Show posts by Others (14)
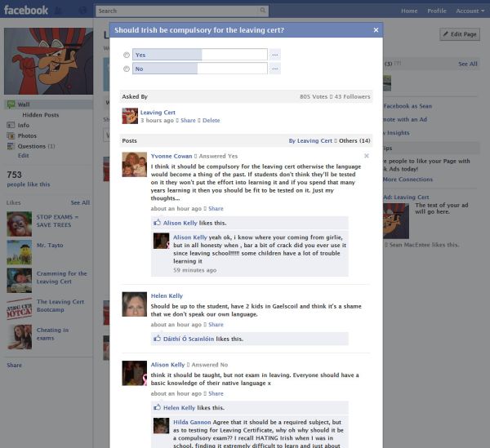Image resolution: width=490 pixels, height=448 pixels. click(x=354, y=141)
